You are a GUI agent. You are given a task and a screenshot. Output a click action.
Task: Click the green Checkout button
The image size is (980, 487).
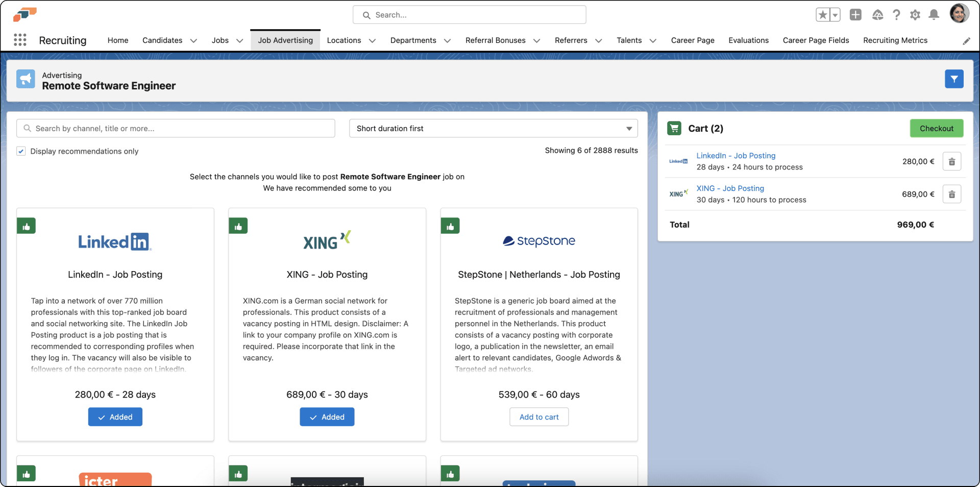tap(937, 129)
